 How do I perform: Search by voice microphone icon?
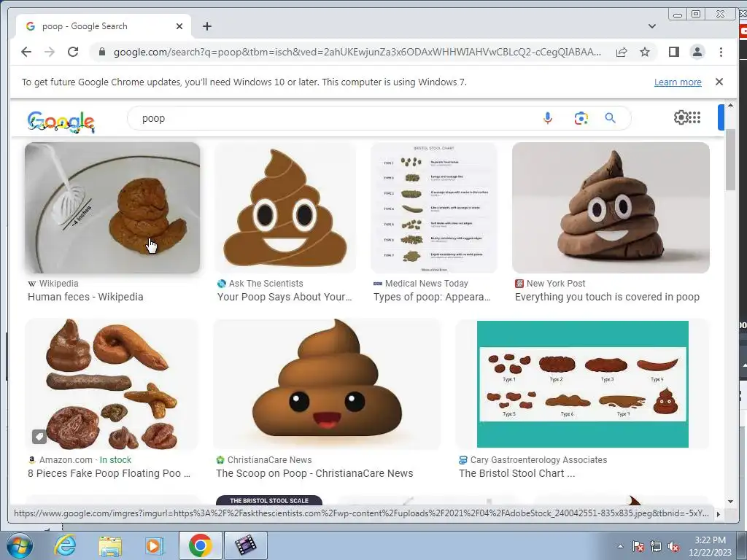(548, 118)
